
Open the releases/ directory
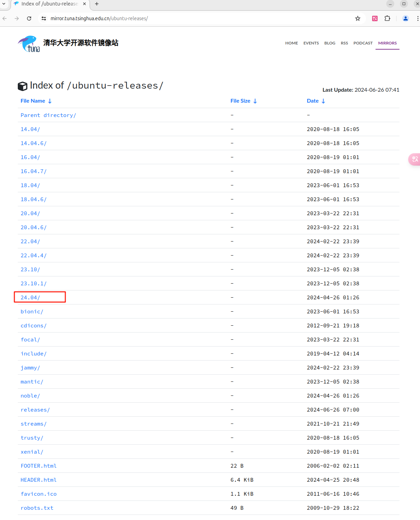click(35, 410)
